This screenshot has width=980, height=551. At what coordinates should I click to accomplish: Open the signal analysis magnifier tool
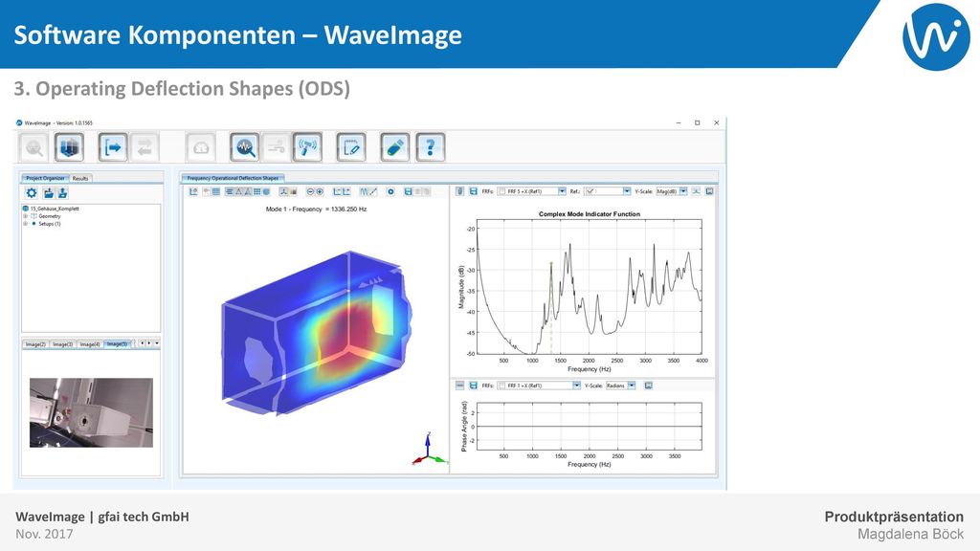point(244,147)
